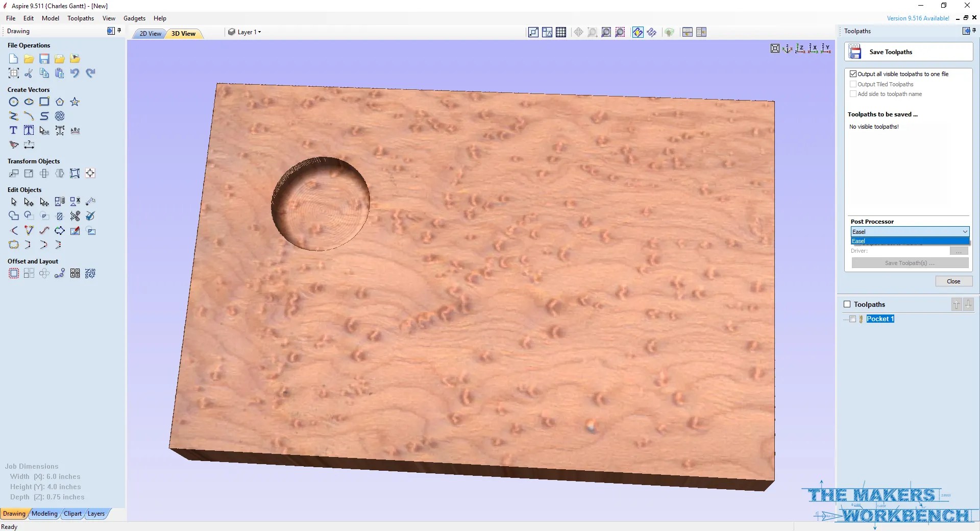This screenshot has height=531, width=980.
Task: Select the Draw Circle tool
Action: click(13, 102)
